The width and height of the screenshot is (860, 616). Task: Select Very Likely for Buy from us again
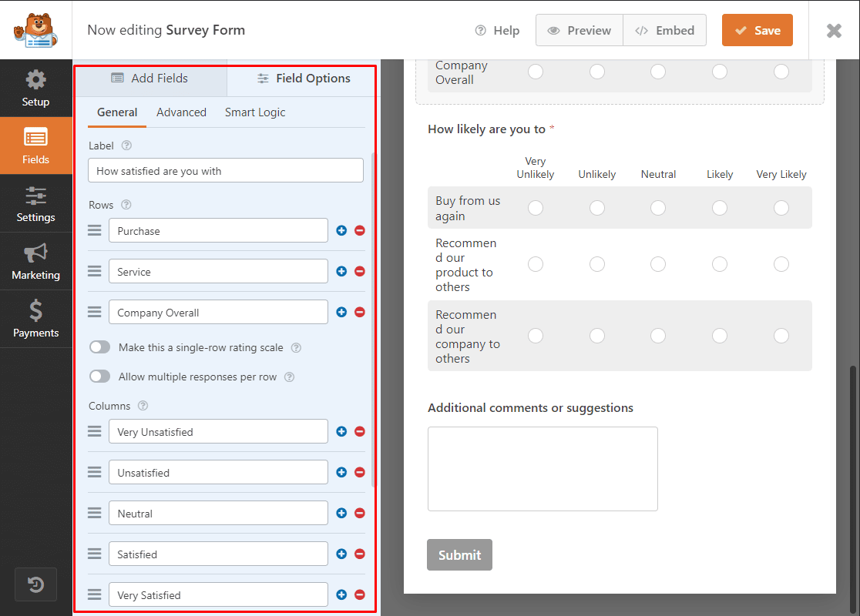781,208
